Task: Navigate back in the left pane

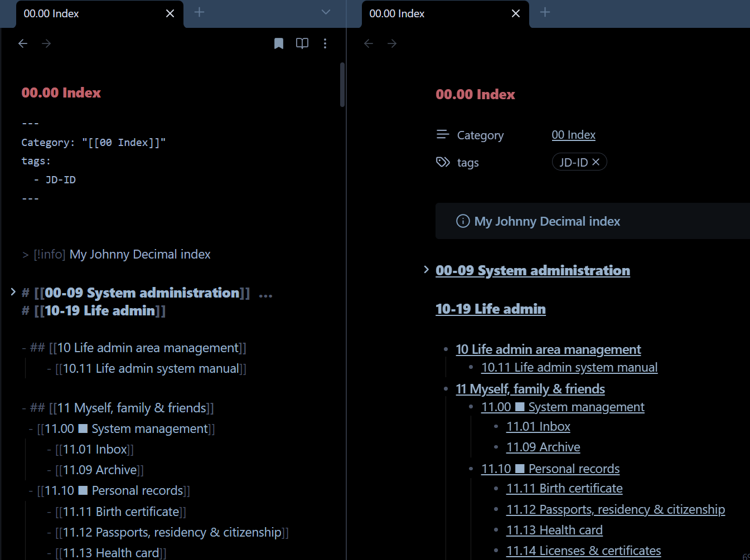Action: tap(23, 43)
